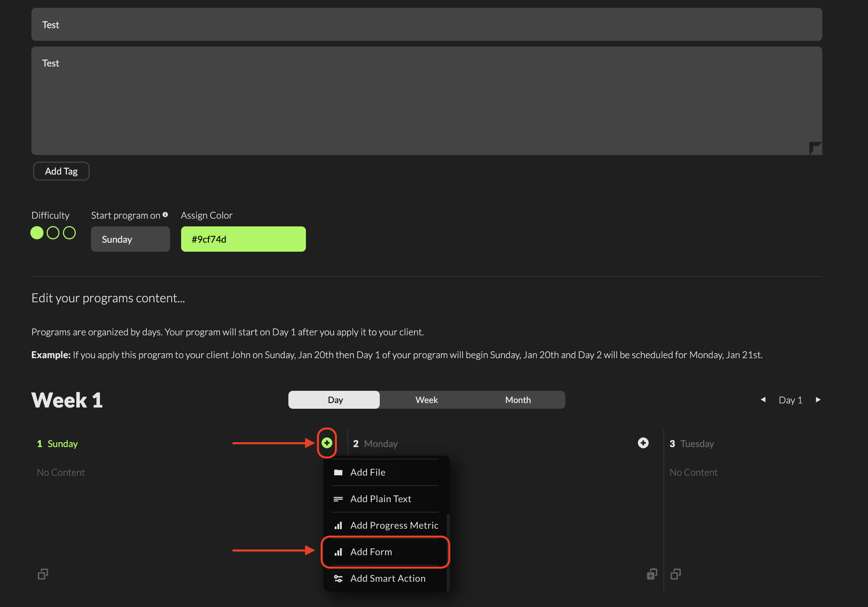Viewport: 868px width, 607px height.
Task: Go to previous day arrow
Action: coord(763,400)
